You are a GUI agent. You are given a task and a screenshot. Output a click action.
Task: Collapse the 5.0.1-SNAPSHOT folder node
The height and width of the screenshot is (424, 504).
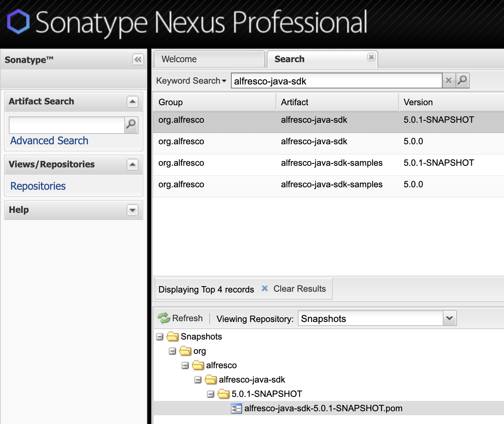[211, 394]
